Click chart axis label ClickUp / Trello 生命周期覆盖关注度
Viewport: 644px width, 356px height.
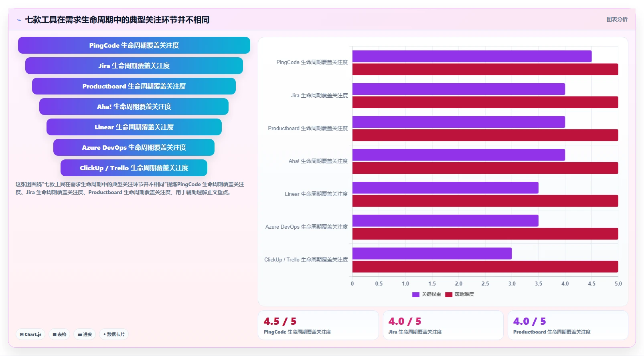[x=306, y=260]
